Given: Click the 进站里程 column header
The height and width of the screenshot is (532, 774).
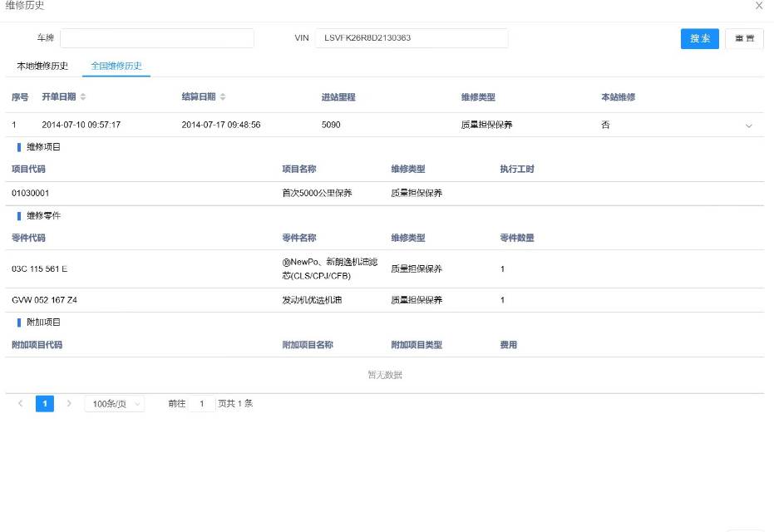Looking at the screenshot, I should click(x=338, y=97).
